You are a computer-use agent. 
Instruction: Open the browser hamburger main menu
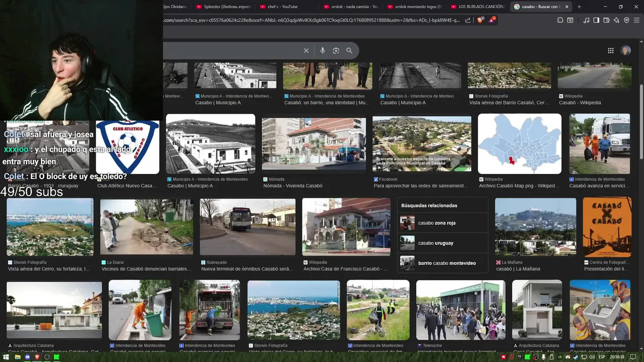(x=636, y=20)
